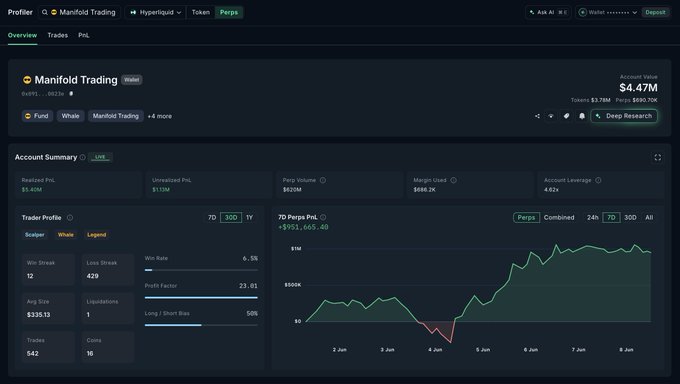The width and height of the screenshot is (680, 384).
Task: Expand the +4 more tags
Action: [160, 116]
